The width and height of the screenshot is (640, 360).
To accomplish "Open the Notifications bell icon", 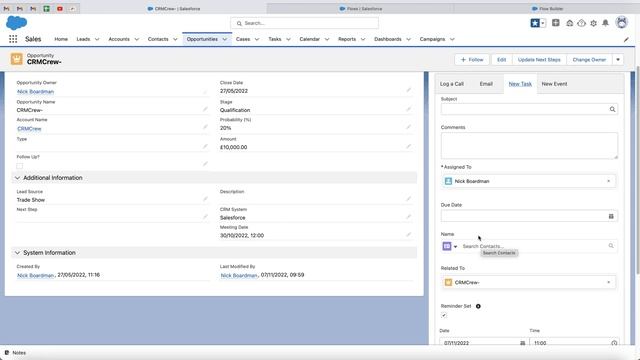I will (606, 23).
